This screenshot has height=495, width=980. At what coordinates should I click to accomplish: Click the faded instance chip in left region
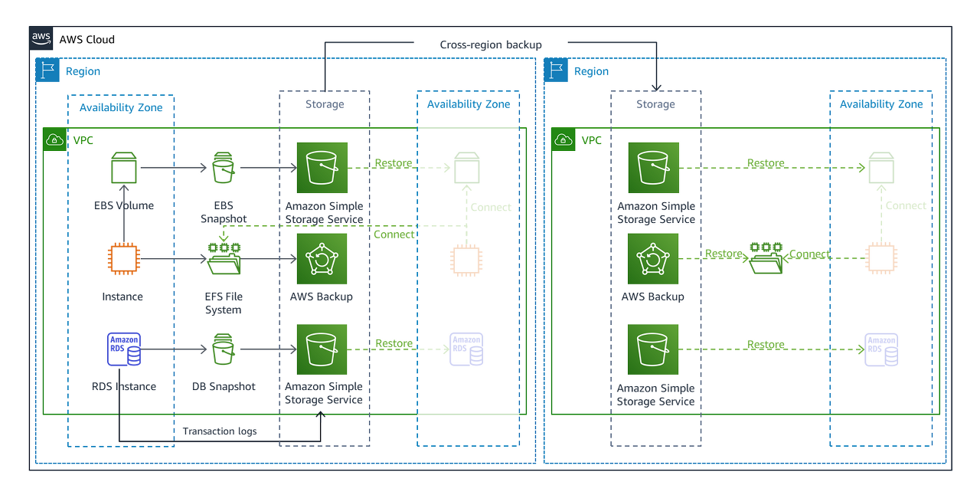pos(465,260)
